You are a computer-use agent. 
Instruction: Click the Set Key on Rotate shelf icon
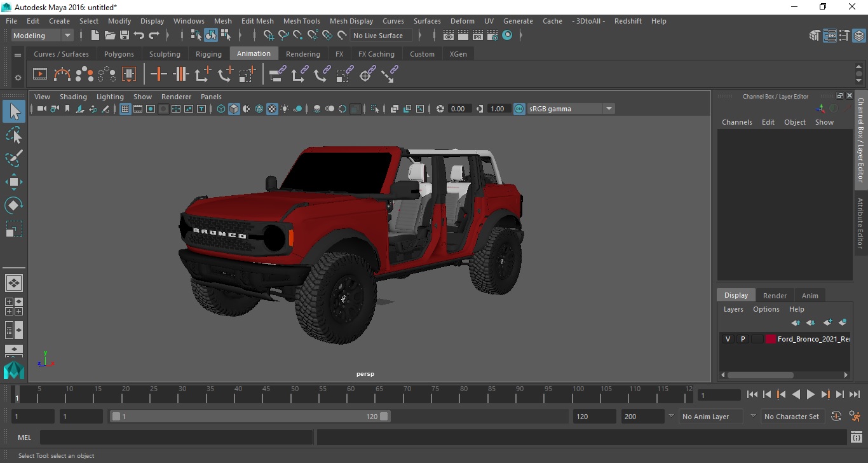(225, 74)
